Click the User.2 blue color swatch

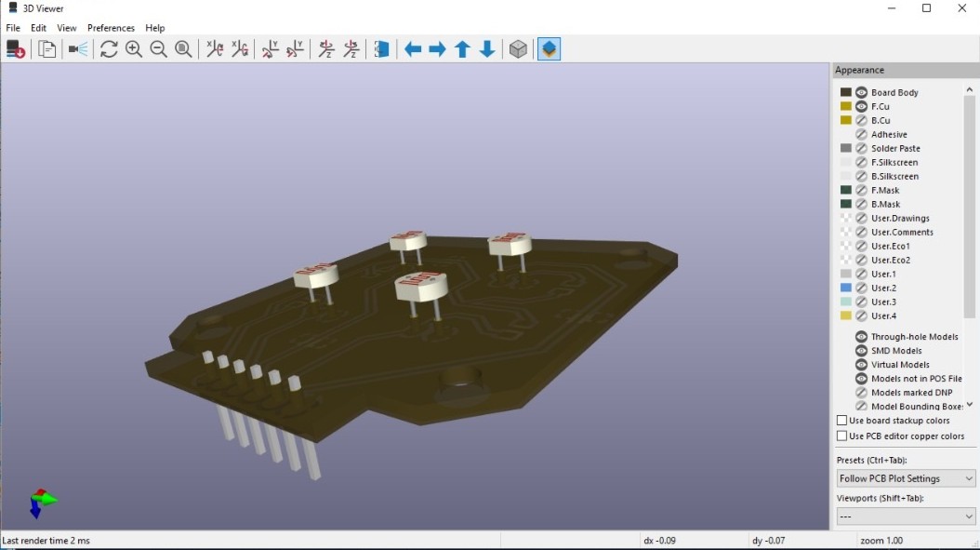[x=845, y=288]
